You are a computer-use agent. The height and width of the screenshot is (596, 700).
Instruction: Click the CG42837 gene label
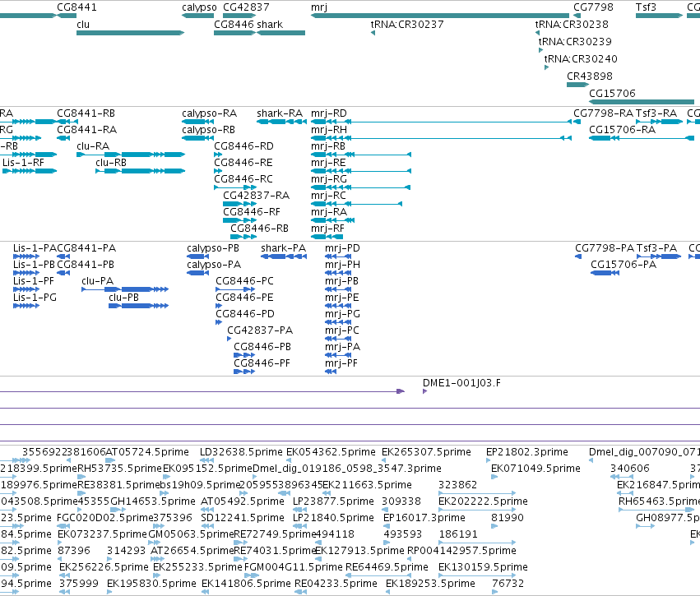click(x=246, y=7)
